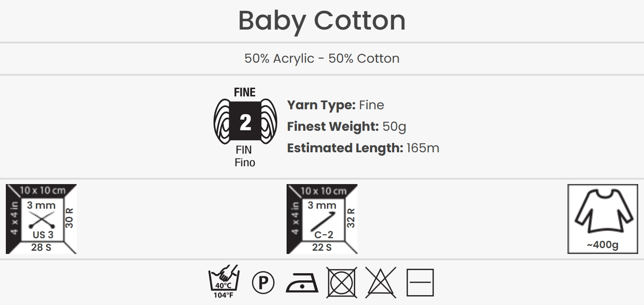Click the do not tumble dry symbol

tap(341, 283)
